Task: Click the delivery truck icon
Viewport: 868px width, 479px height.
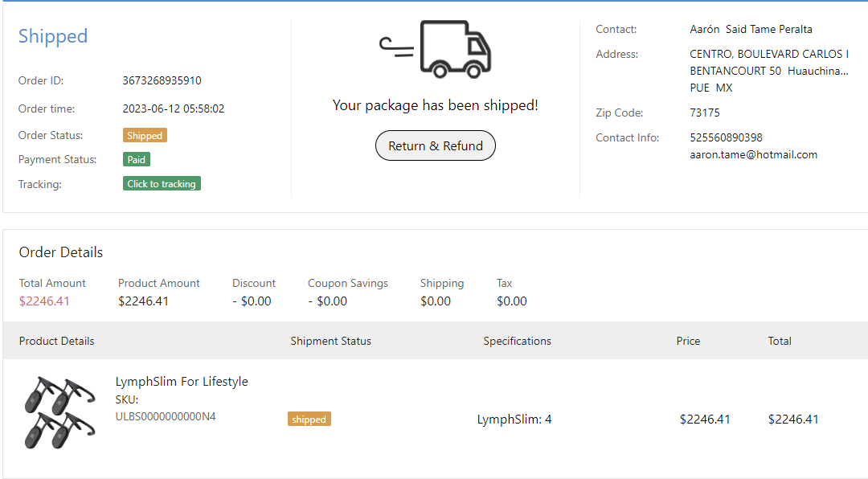Action: [x=436, y=49]
